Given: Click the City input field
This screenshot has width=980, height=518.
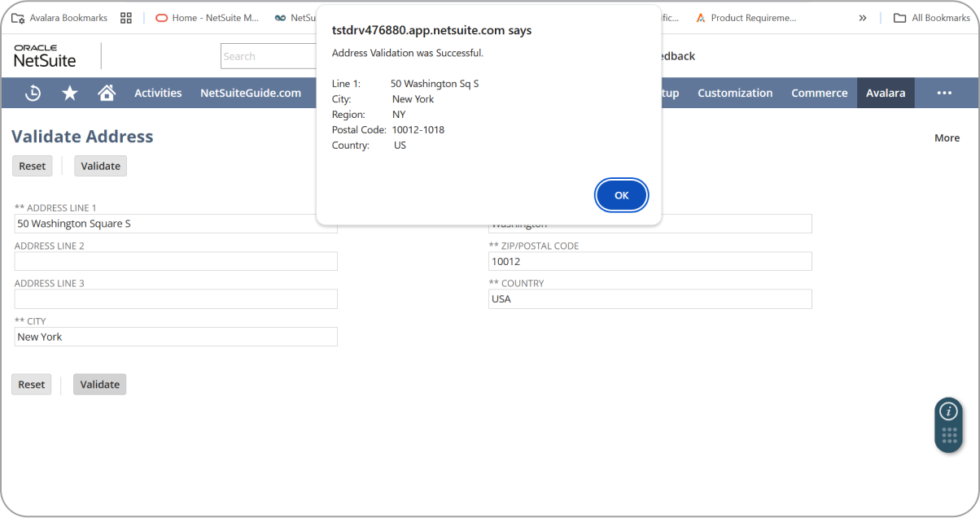Looking at the screenshot, I should pos(175,337).
